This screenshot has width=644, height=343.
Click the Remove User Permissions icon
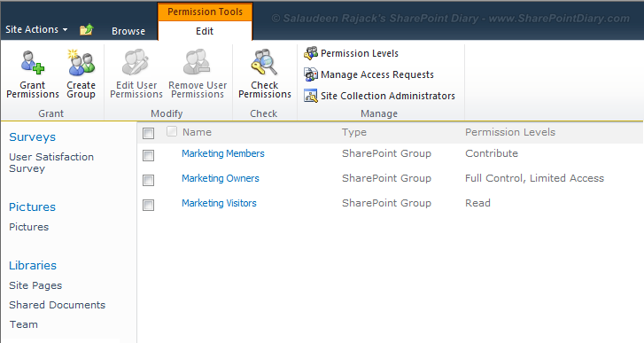[x=198, y=62]
